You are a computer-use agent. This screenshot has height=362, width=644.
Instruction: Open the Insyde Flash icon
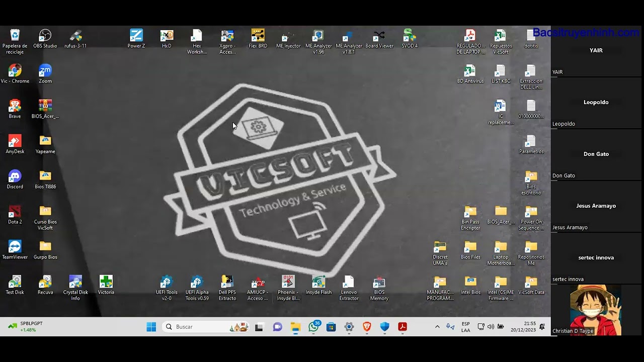(x=318, y=285)
